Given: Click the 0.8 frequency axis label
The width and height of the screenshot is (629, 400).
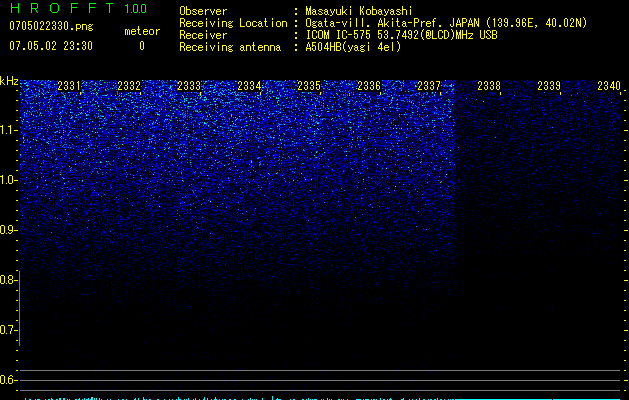Looking at the screenshot, I should pyautogui.click(x=8, y=280).
